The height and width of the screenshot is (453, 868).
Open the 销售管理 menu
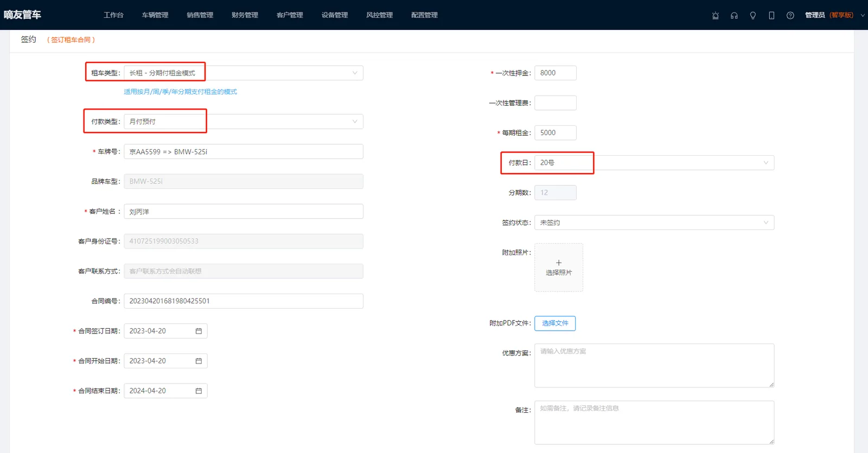200,15
